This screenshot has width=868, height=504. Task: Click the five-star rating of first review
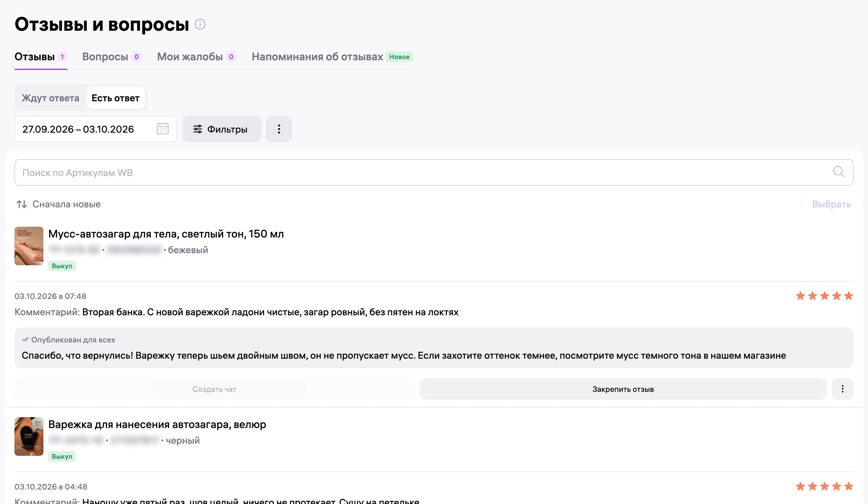tap(824, 296)
